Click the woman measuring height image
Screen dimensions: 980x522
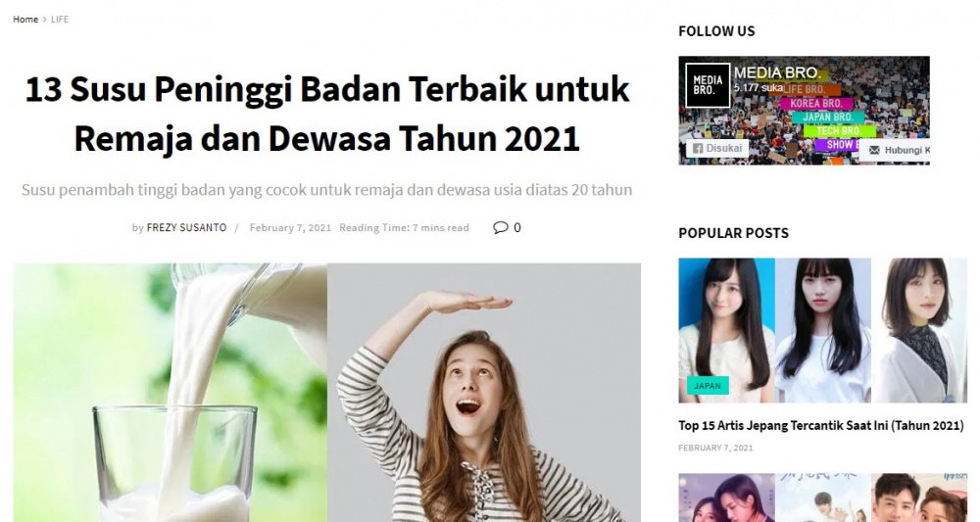coord(484,392)
